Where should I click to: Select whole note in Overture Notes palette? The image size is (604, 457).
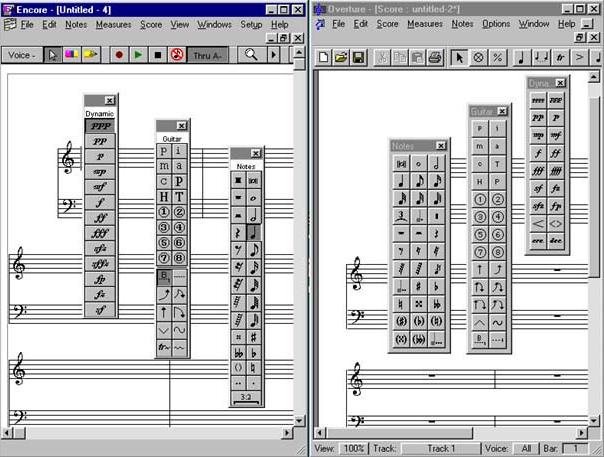[x=419, y=164]
